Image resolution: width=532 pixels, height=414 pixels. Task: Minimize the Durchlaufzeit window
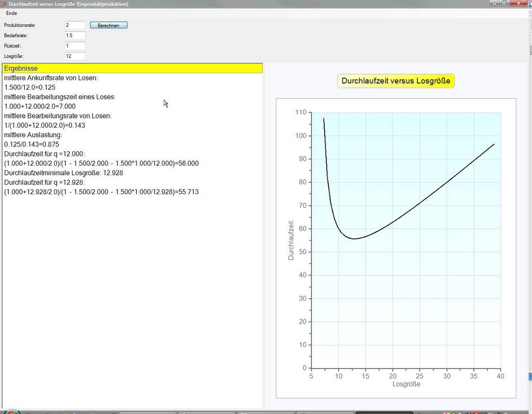pyautogui.click(x=494, y=3)
